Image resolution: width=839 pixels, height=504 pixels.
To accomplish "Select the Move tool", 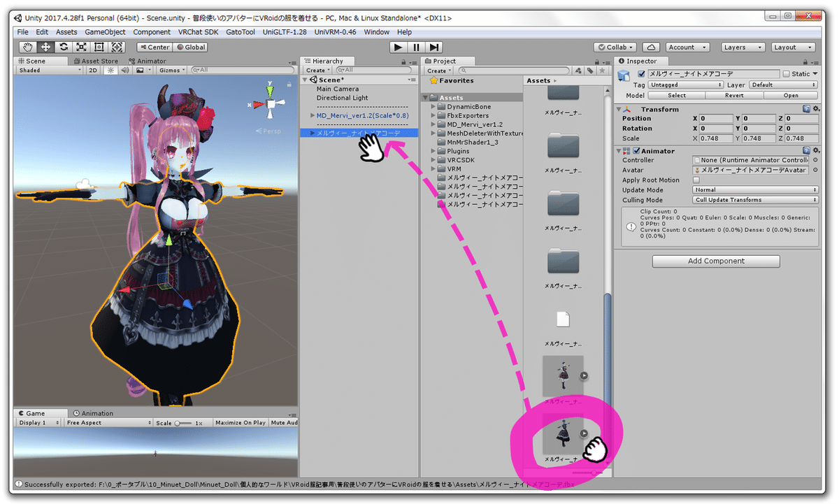I will 46,47.
